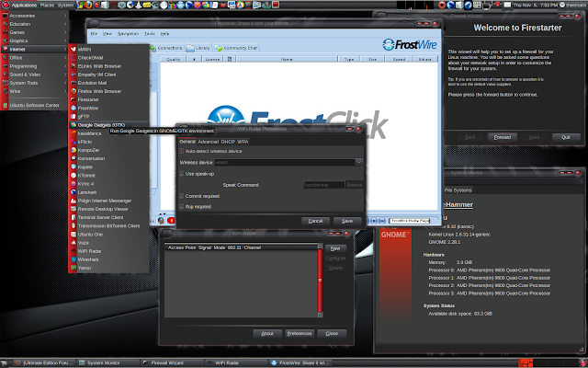Click Quit in the Firewall Wizard
588x368 pixels.
pyautogui.click(x=566, y=137)
